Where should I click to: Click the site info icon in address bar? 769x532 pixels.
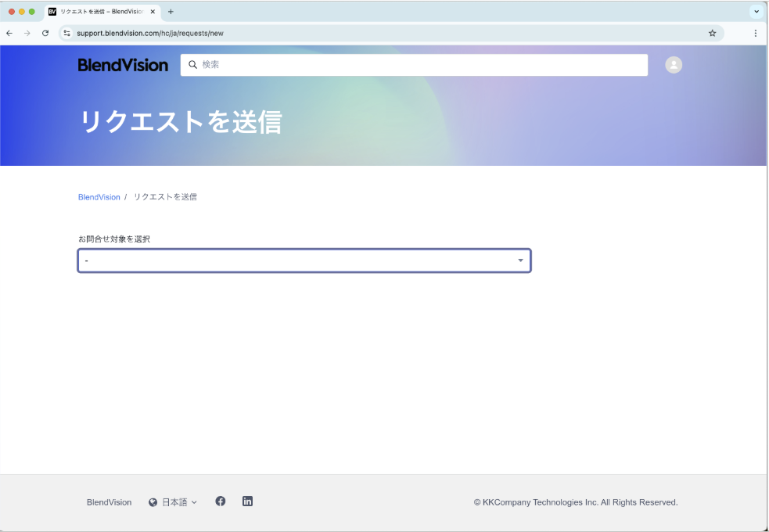pos(67,34)
